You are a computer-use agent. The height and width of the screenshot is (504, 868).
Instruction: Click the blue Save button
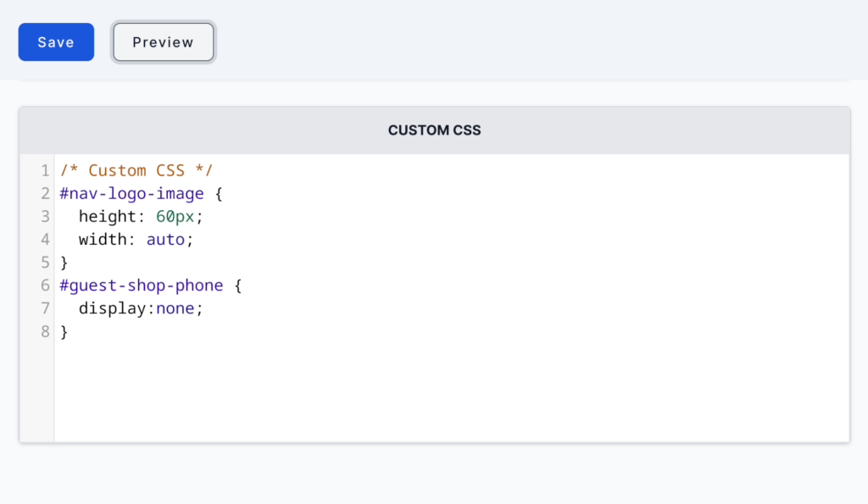56,42
